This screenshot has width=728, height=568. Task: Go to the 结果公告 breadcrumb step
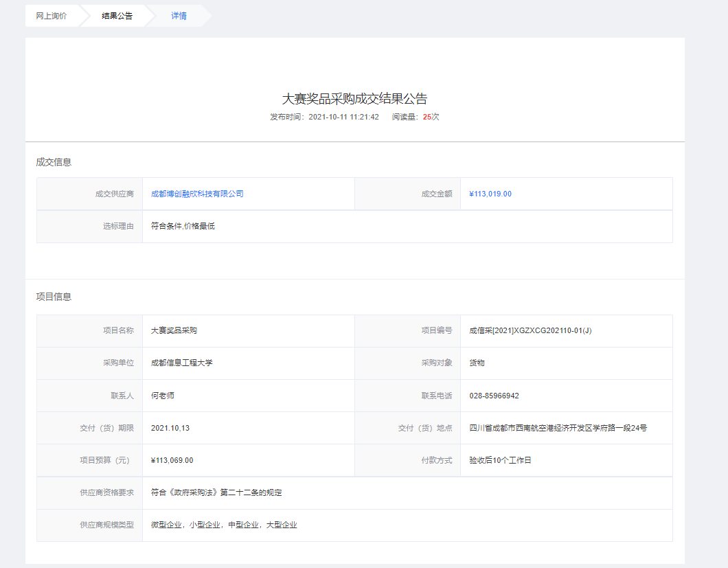[x=117, y=16]
